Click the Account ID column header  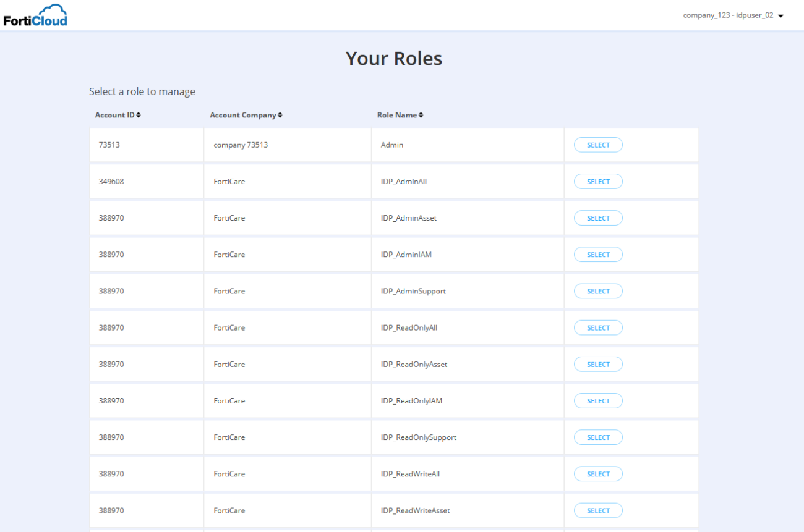coord(114,115)
